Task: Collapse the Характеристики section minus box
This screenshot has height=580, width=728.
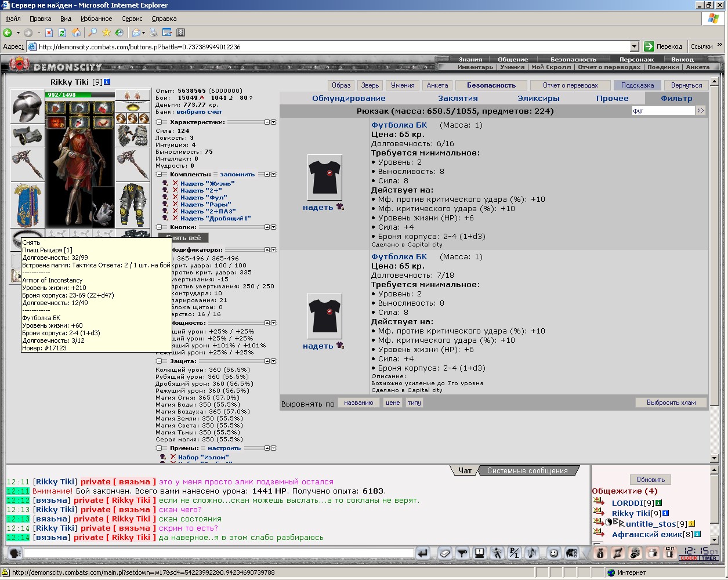Action: 160,122
